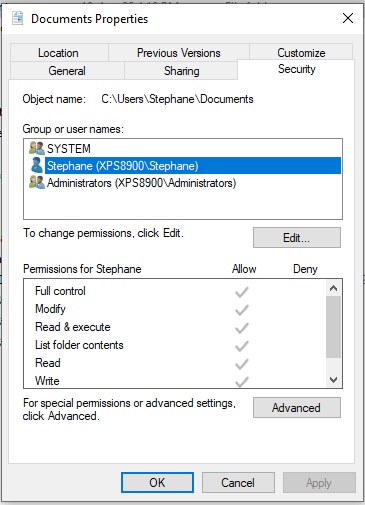Click the Administrators group icon
This screenshot has width=365, height=505.
tap(37, 182)
